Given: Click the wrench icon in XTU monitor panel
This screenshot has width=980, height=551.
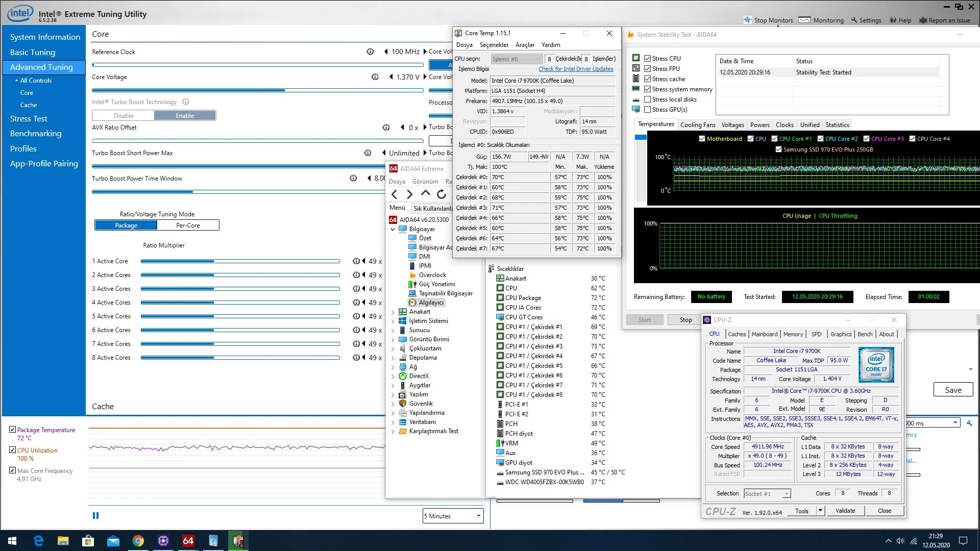Looking at the screenshot, I should coord(969,423).
